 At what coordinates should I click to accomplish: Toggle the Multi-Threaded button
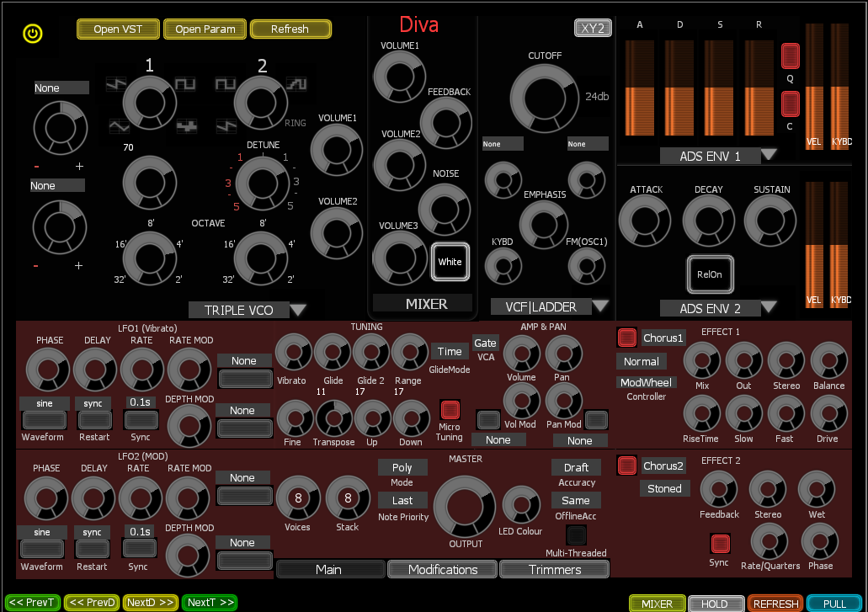[576, 535]
